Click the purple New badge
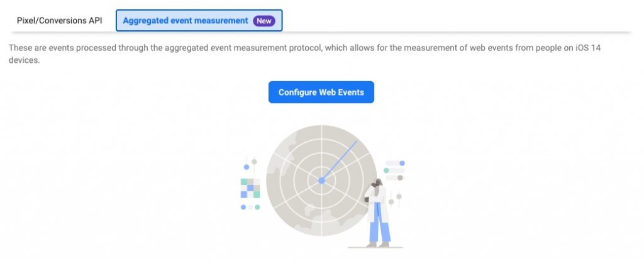The height and width of the screenshot is (261, 644). (x=264, y=21)
